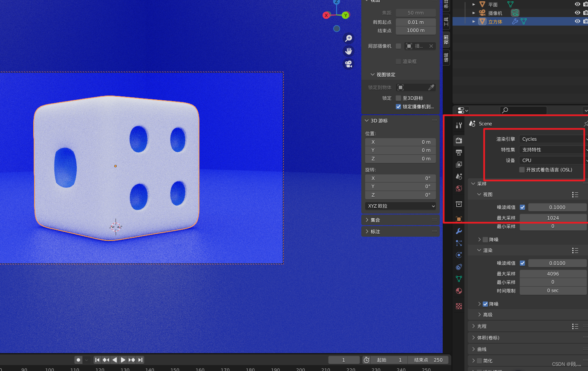Open 设备 CPU dropdown

553,160
